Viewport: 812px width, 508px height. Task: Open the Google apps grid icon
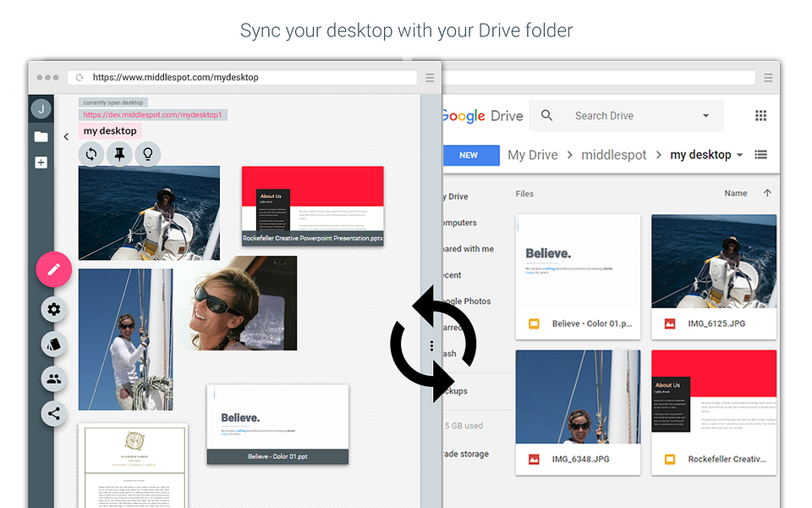coord(760,116)
